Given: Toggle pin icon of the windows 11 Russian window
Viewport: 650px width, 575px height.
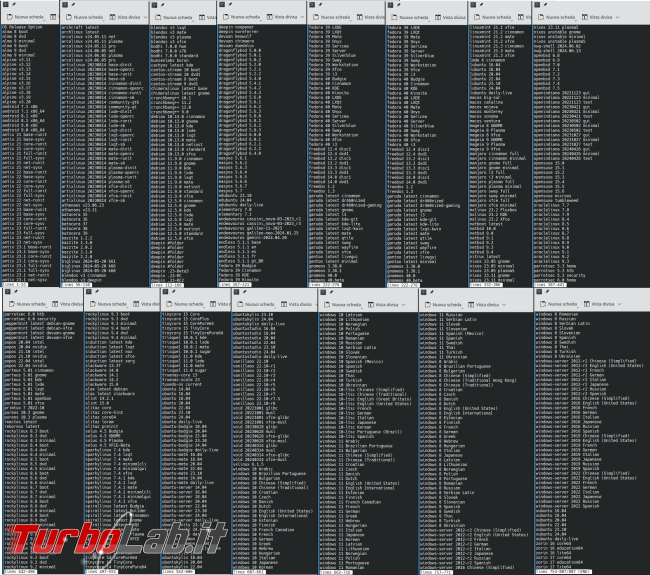Looking at the screenshot, I should pos(432,292).
